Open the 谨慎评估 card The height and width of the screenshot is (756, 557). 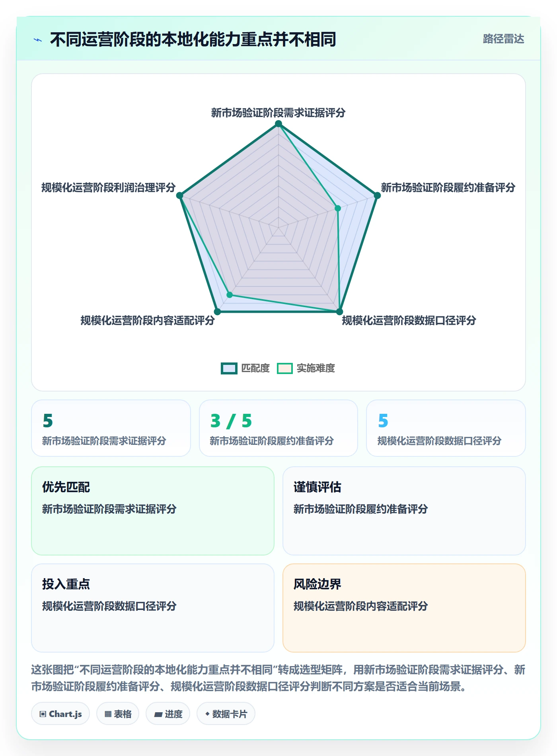click(404, 511)
